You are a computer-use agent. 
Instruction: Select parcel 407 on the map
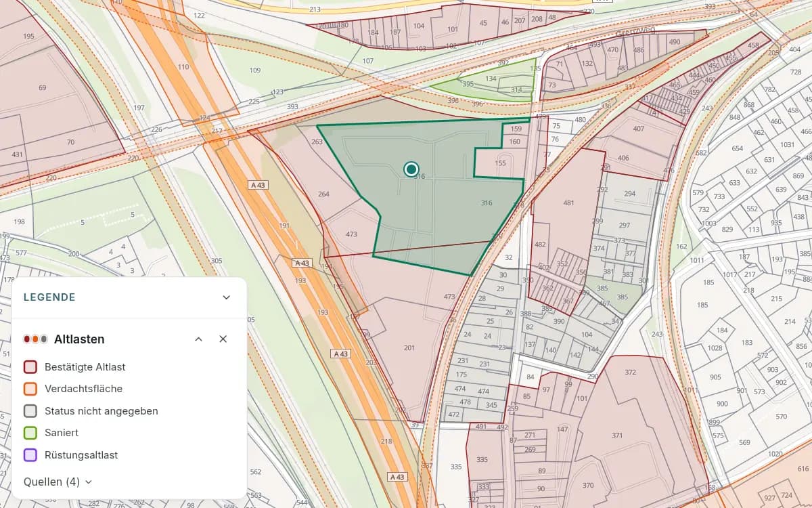[x=639, y=129]
